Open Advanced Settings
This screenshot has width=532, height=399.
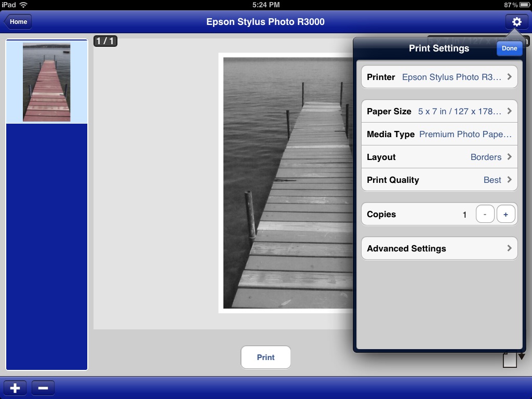439,248
